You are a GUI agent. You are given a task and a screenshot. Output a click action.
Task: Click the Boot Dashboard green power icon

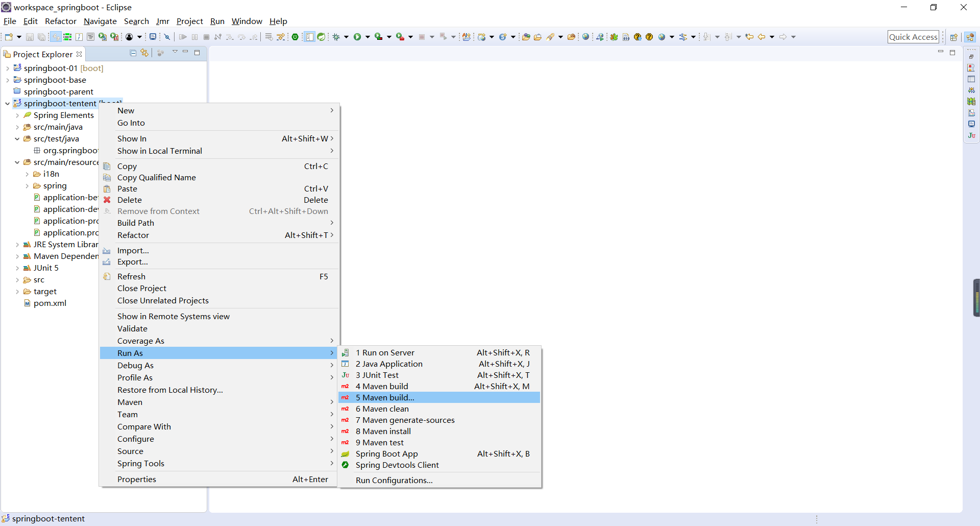click(x=295, y=37)
